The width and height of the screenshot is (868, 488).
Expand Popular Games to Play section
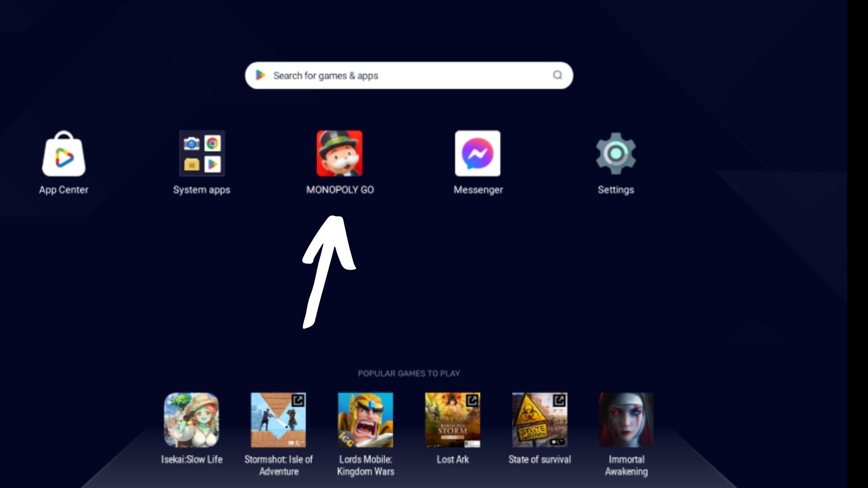[x=409, y=373]
